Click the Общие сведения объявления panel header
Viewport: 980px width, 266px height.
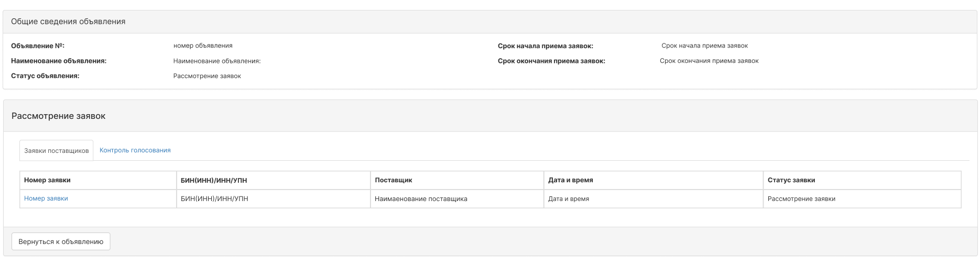(x=490, y=22)
